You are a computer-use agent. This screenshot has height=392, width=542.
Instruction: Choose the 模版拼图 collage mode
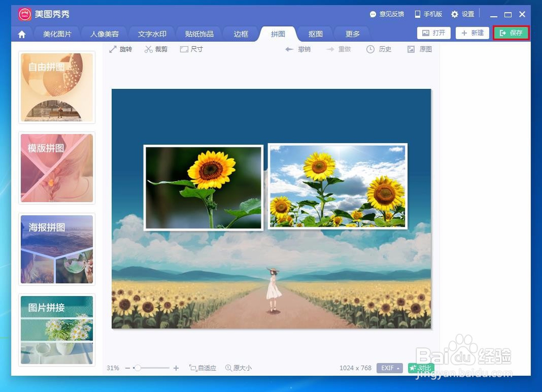pos(57,168)
